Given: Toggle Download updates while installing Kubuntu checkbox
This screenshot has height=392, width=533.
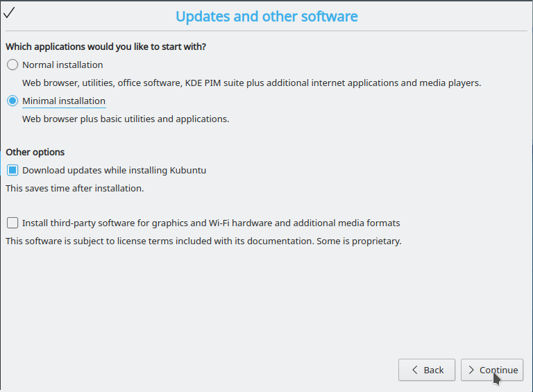Looking at the screenshot, I should pos(12,170).
